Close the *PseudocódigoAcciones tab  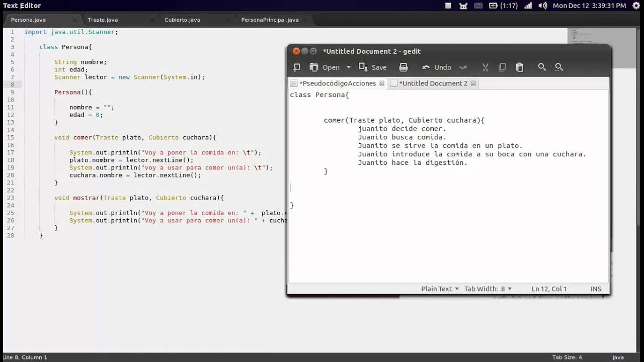382,83
